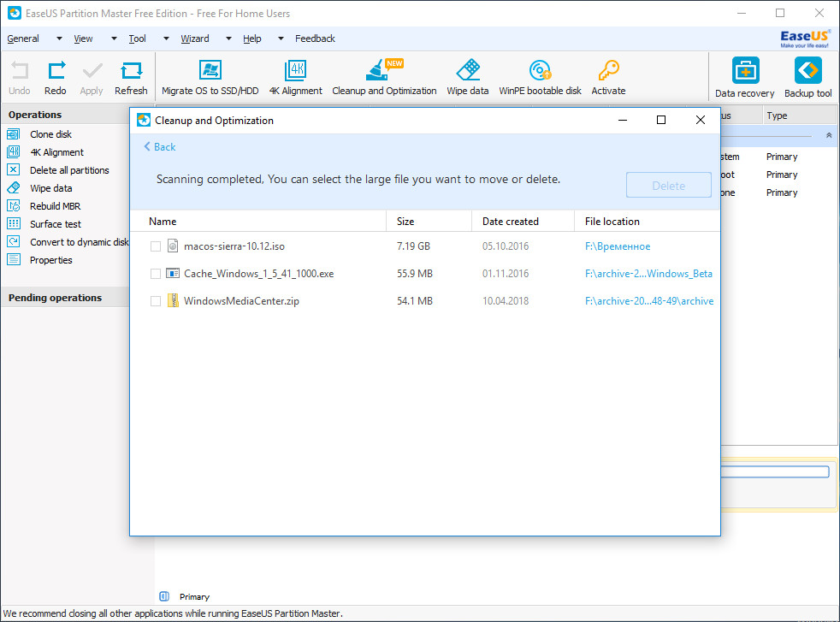Open the View menu
This screenshot has width=840, height=622.
[83, 39]
